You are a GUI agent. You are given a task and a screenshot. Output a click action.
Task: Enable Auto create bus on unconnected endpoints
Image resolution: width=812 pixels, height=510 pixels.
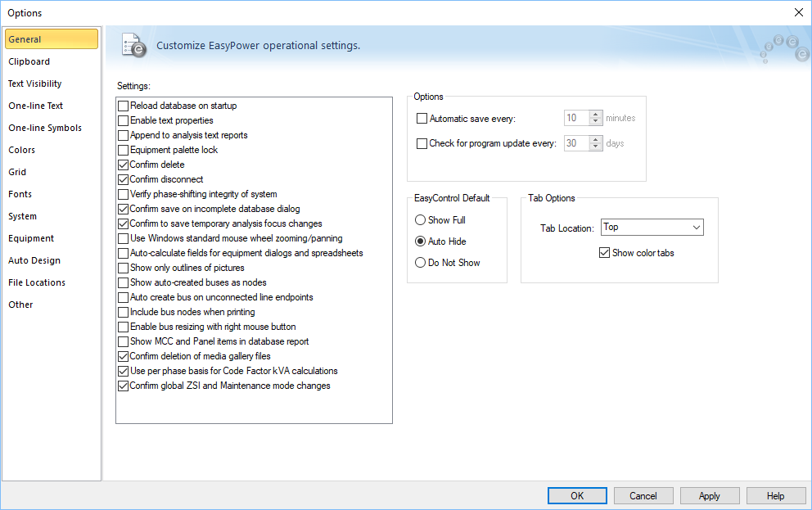pyautogui.click(x=124, y=298)
